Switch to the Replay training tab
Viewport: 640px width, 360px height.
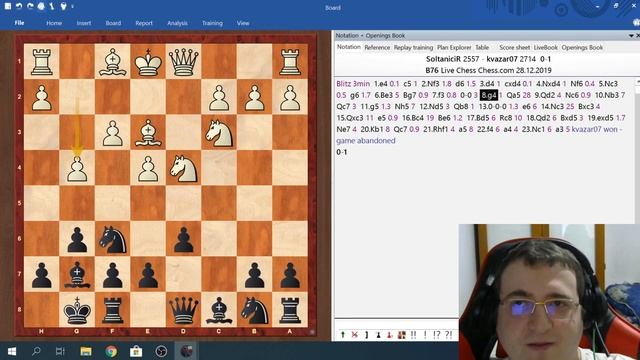(413, 47)
